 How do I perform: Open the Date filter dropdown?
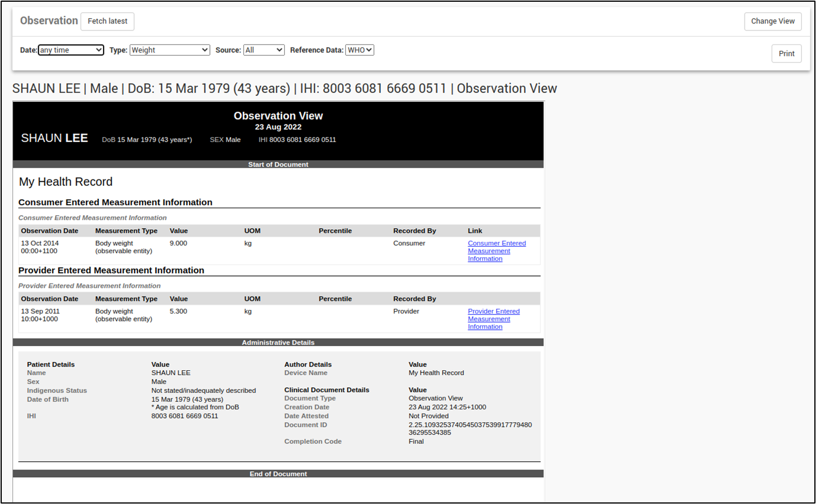pos(71,50)
